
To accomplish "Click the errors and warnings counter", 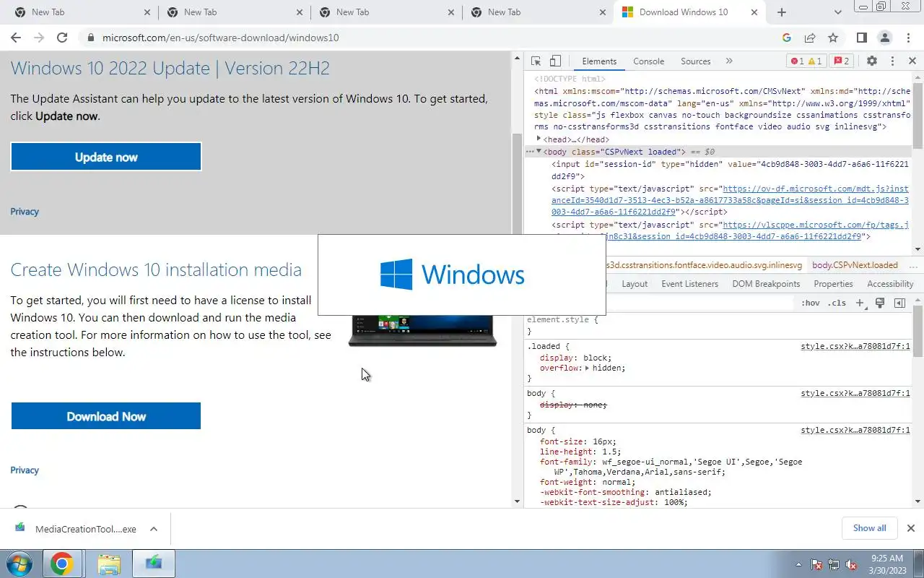I will point(806,61).
